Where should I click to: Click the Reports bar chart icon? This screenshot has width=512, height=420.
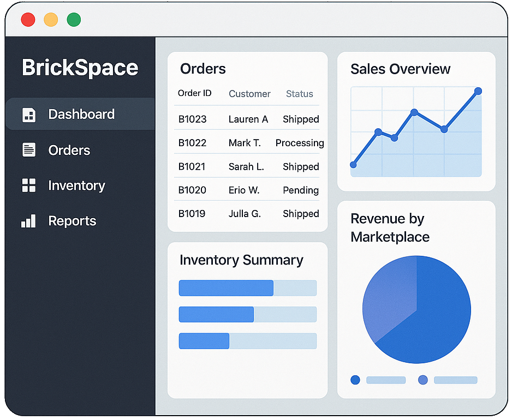click(28, 221)
